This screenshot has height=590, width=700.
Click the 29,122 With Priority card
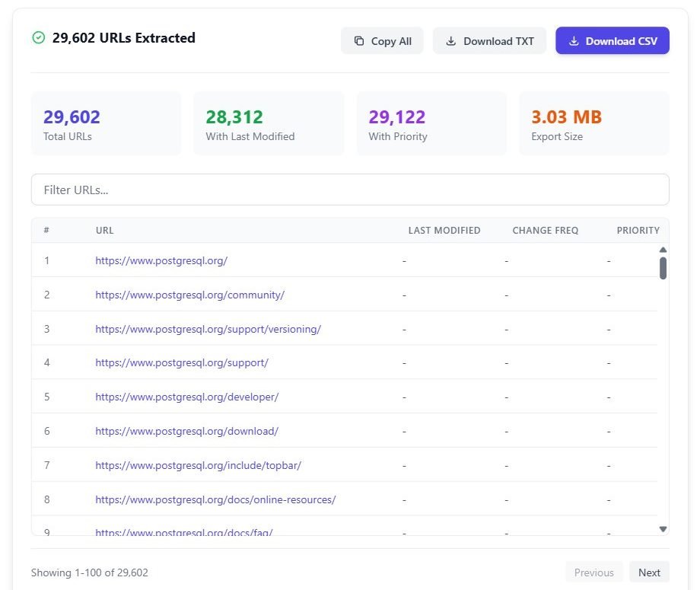(x=431, y=124)
